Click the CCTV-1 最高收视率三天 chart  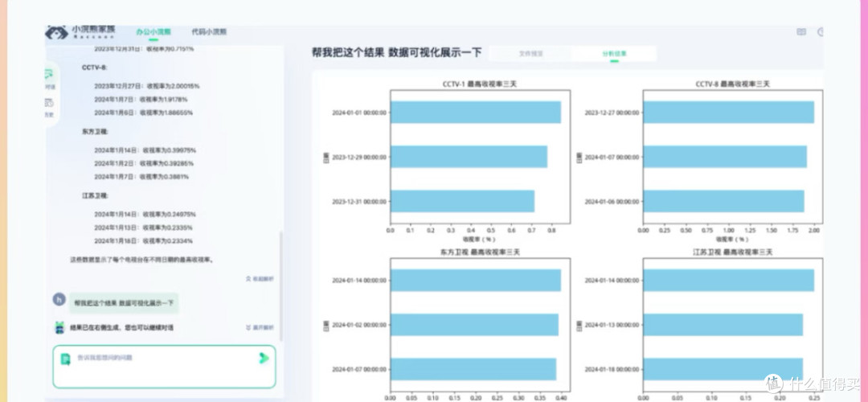[480, 157]
